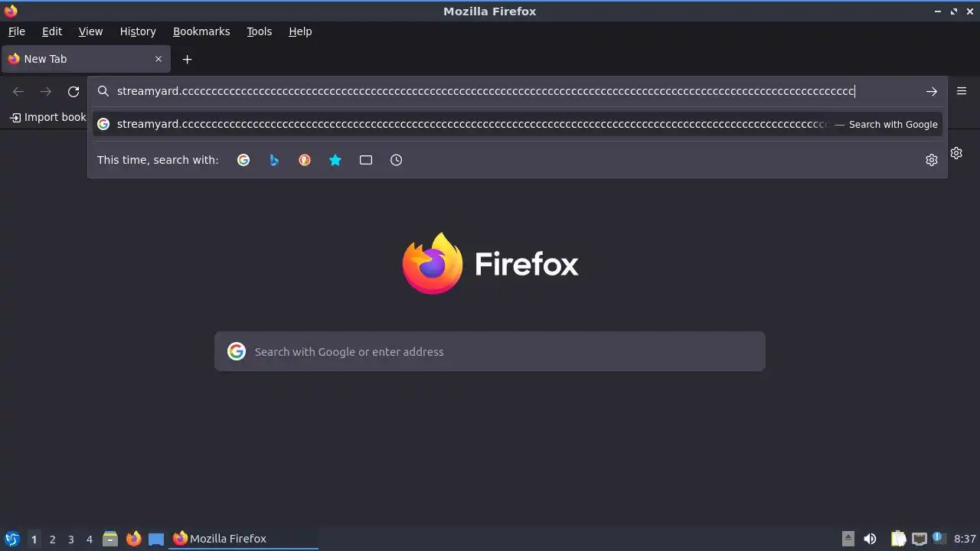The image size is (980, 551).
Task: Personalize new tab via the page gear icon
Action: [x=956, y=153]
